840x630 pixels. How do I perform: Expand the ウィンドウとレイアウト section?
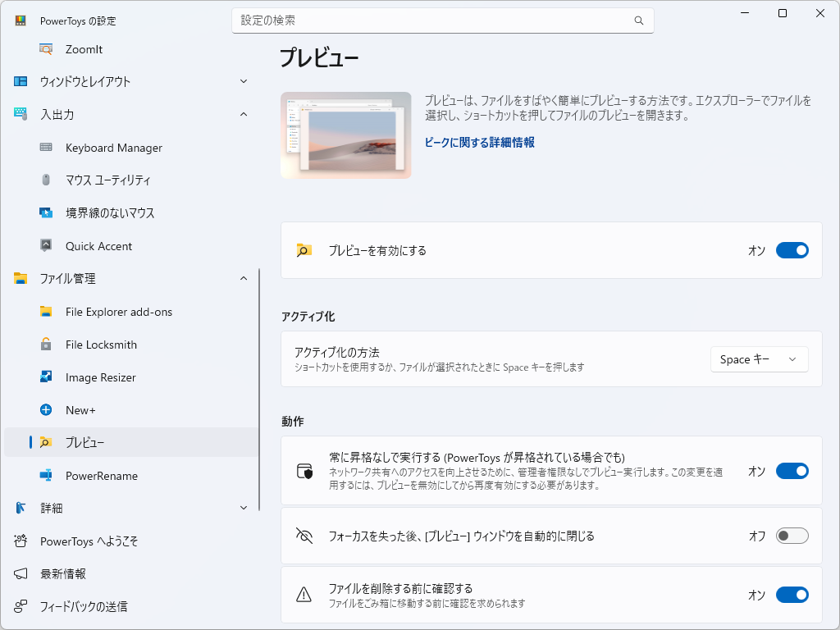(x=244, y=81)
